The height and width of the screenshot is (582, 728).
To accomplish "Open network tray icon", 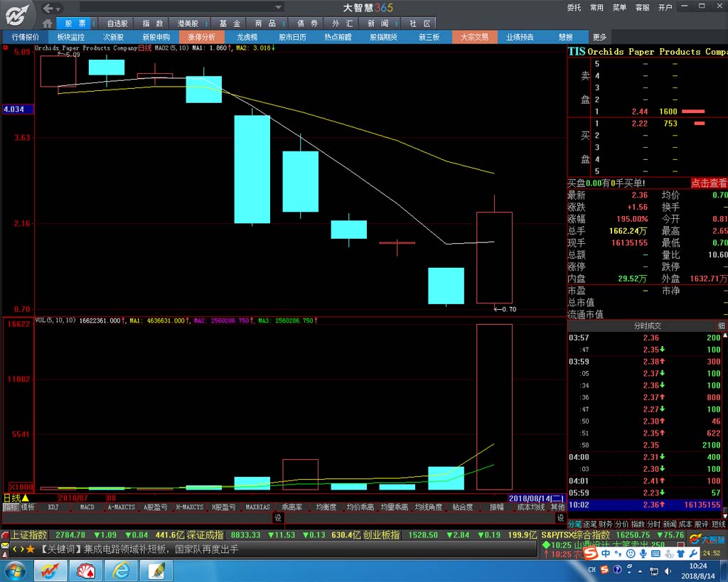I will (654, 571).
